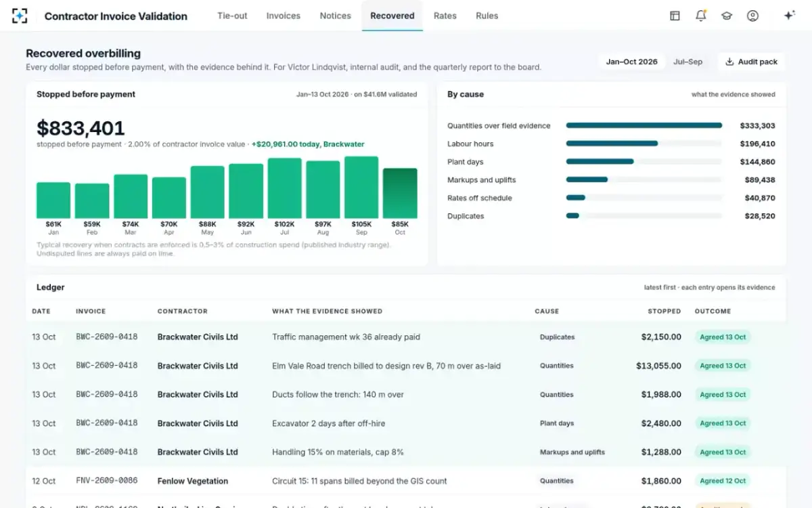Click the Rates off schedule bar
Viewport: 812px width, 508px height.
pyautogui.click(x=575, y=198)
